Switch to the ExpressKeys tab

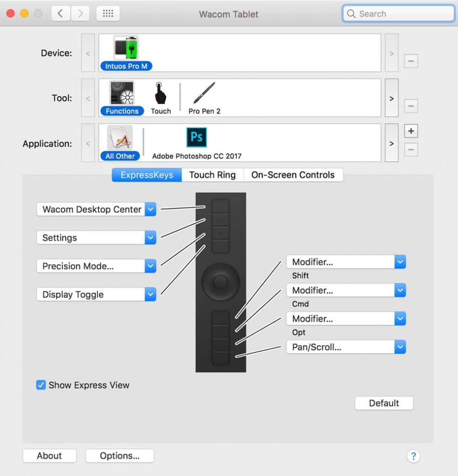147,175
